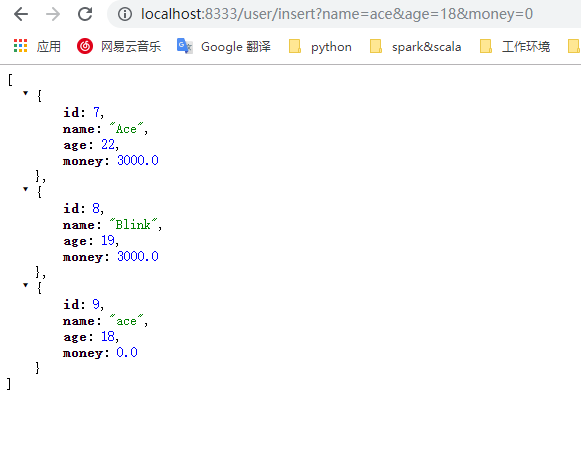View site information icon in address bar
Screen dimensions: 581x454
[125, 14]
